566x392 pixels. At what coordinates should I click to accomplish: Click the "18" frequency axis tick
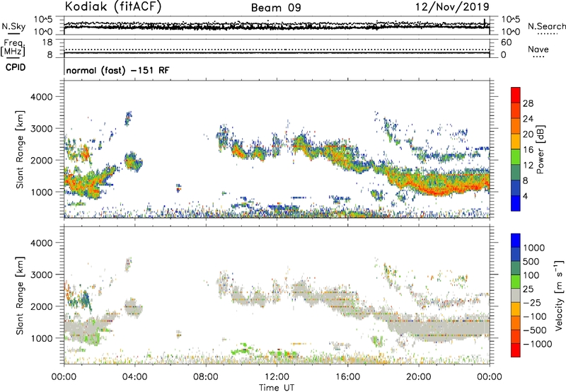tap(47, 42)
